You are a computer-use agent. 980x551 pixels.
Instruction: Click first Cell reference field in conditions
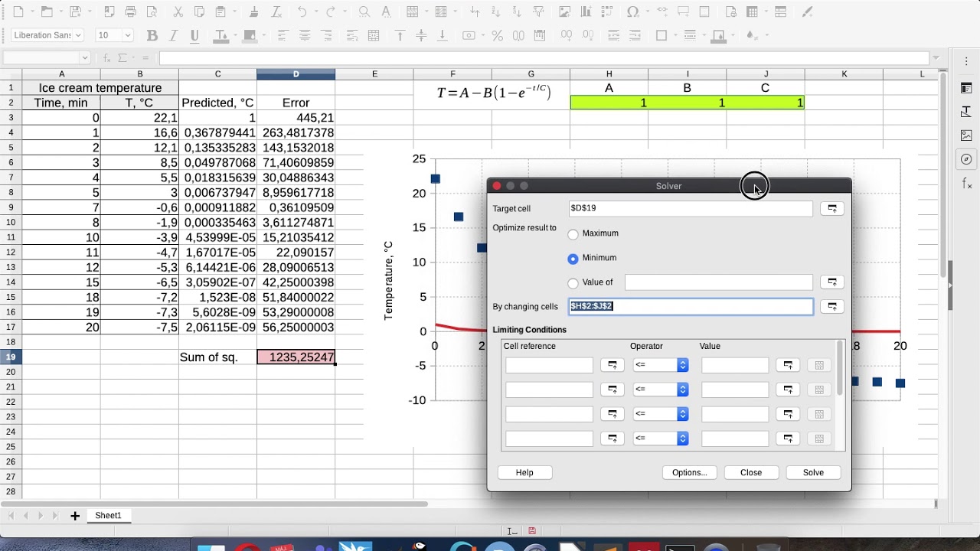pyautogui.click(x=549, y=365)
